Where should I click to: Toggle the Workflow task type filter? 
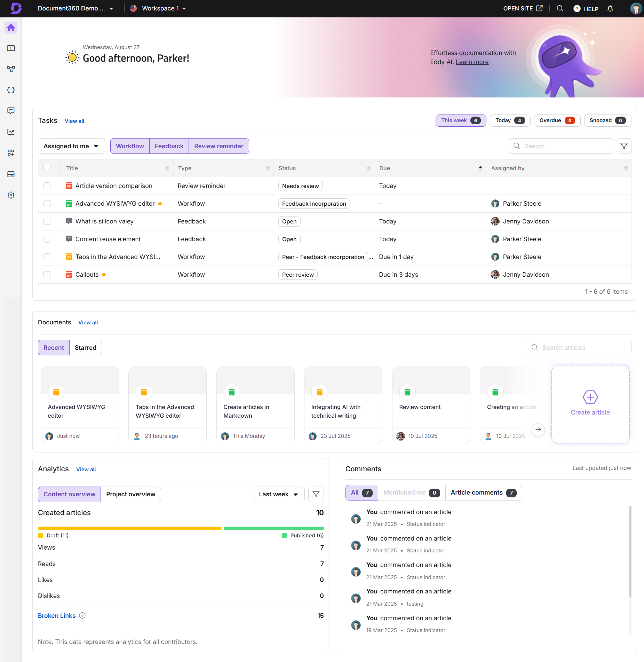tap(130, 146)
